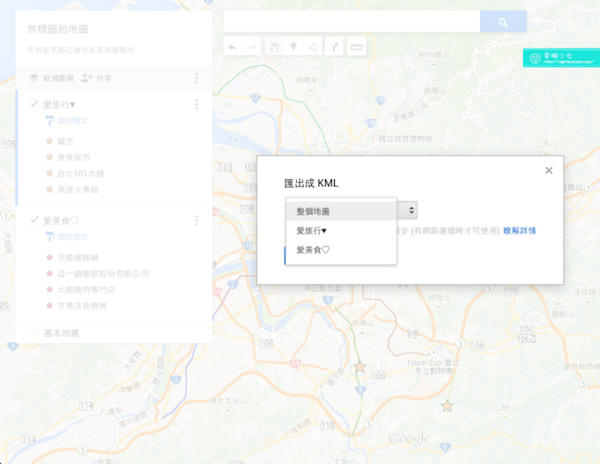Select the draw line tool
The image size is (600, 464).
point(314,46)
